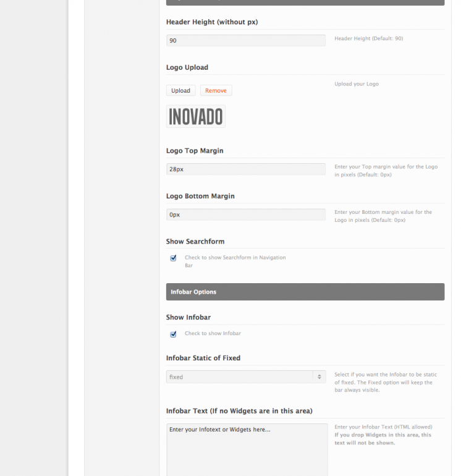Click the Header Height (without px) heading
The width and height of the screenshot is (461, 476).
click(212, 22)
